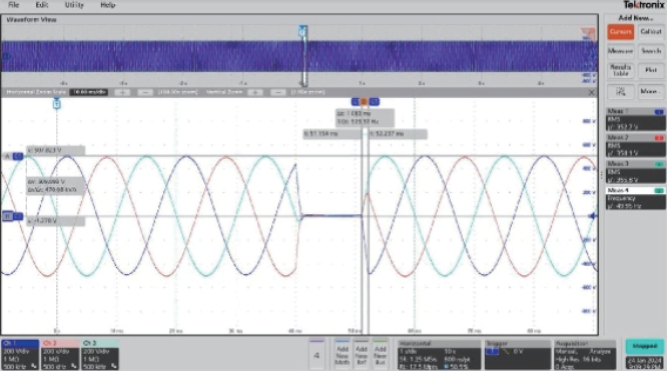Click the Plot button

coord(651,71)
